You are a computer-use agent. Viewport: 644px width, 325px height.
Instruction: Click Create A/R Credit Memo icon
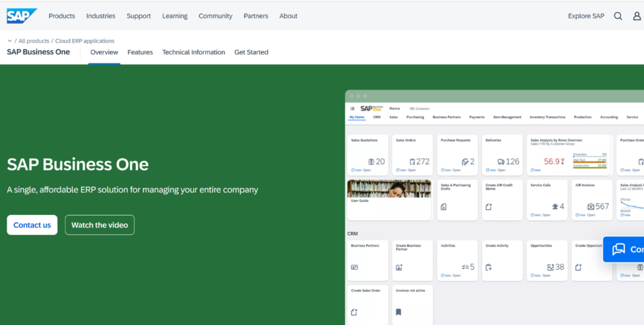(x=489, y=207)
